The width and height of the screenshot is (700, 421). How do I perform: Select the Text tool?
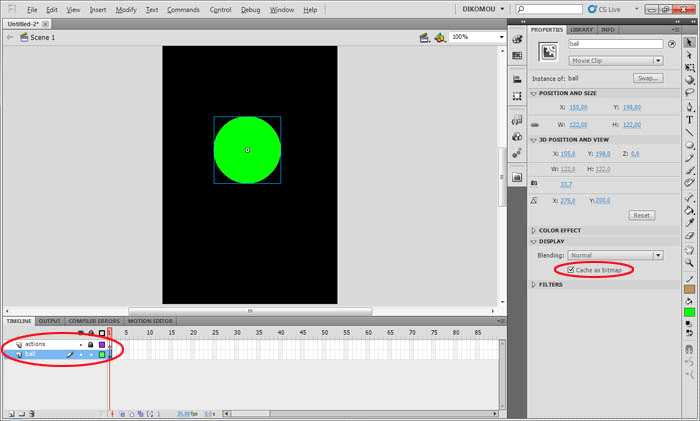click(689, 120)
